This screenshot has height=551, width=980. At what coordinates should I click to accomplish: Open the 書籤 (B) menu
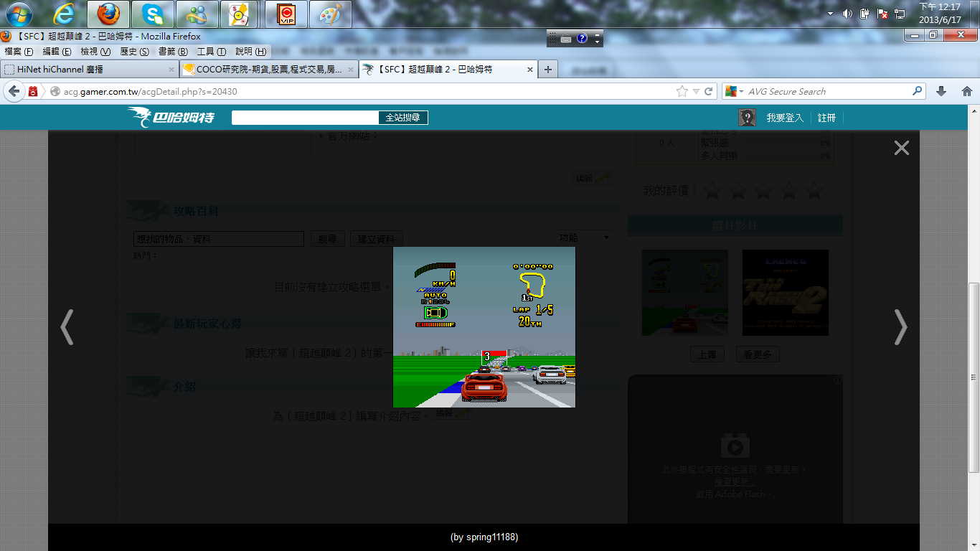click(173, 52)
